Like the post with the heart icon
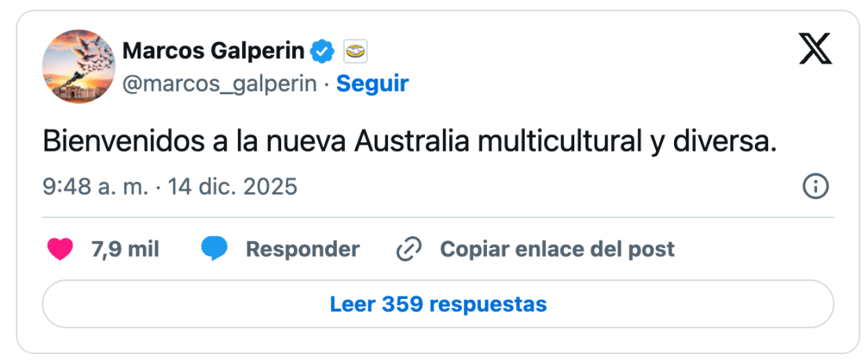Image resolution: width=868 pixels, height=361 pixels. click(x=60, y=250)
